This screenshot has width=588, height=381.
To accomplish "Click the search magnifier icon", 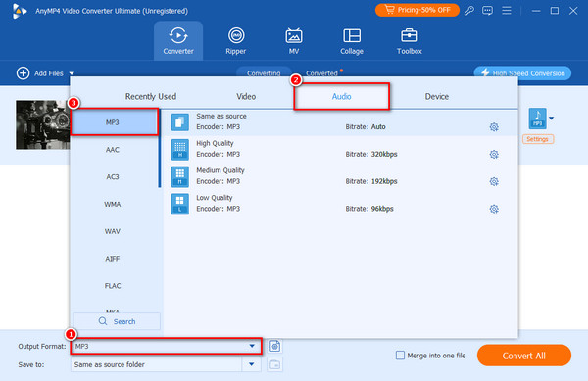I will pyautogui.click(x=103, y=321).
